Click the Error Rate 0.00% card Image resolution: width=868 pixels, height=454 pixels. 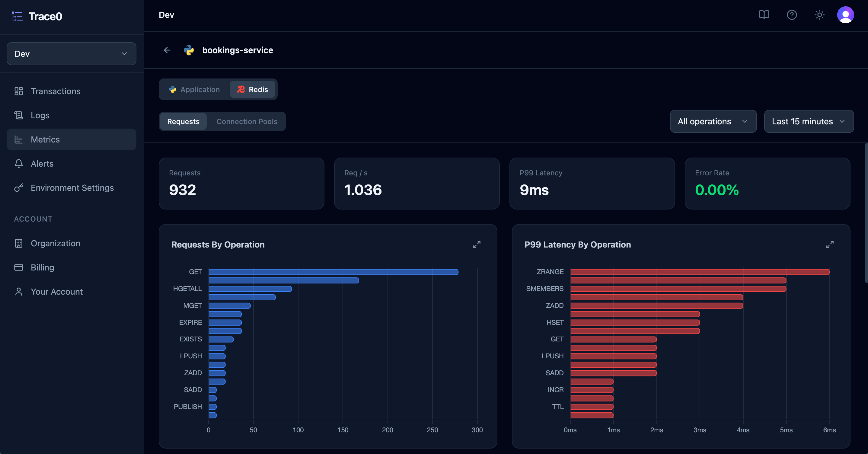(x=767, y=184)
